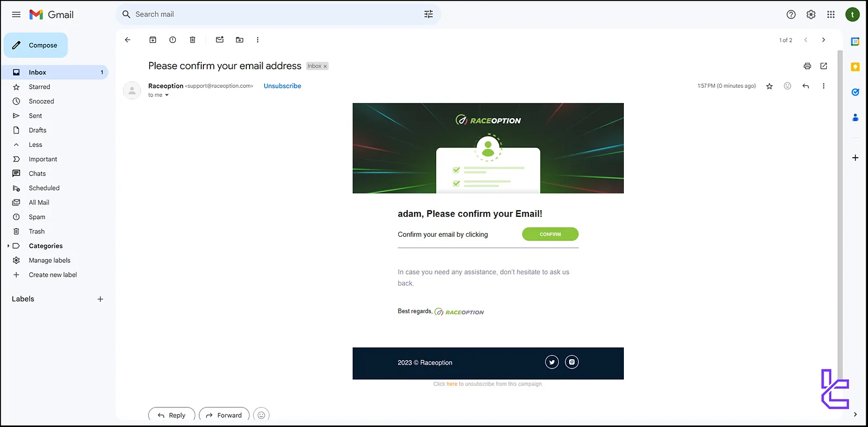Open email in new window
868x427 pixels.
tap(824, 66)
